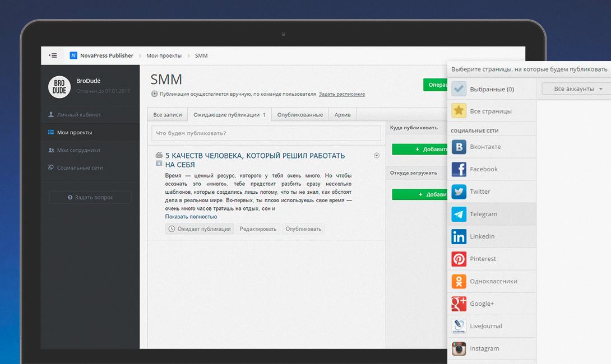Image resolution: width=611 pixels, height=364 pixels.
Task: Choose Вконтакте network icon
Action: tap(459, 147)
